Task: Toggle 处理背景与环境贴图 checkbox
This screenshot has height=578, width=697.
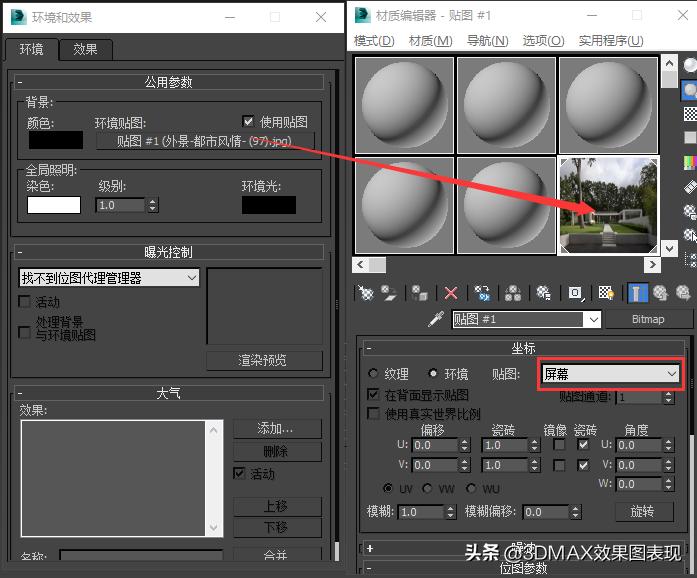Action: tap(24, 332)
